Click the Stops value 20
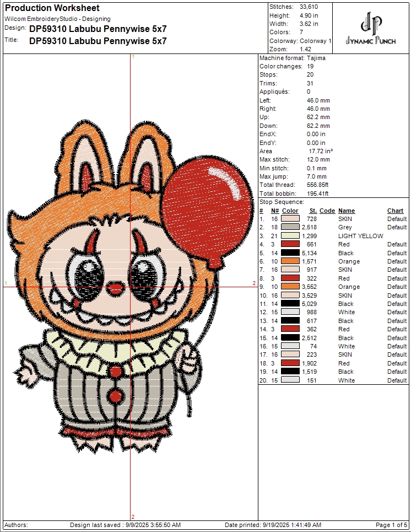Image resolution: width=411 pixels, height=532 pixels. coord(310,74)
